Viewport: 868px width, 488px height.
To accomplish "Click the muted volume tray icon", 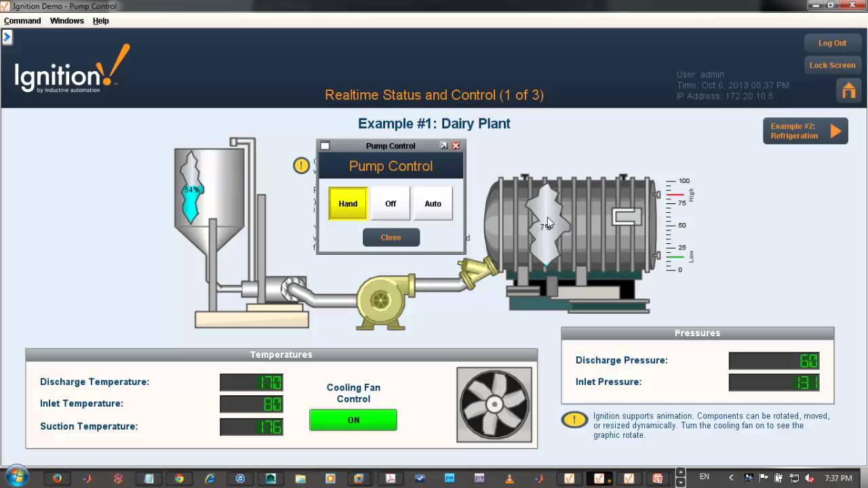I will tap(808, 478).
